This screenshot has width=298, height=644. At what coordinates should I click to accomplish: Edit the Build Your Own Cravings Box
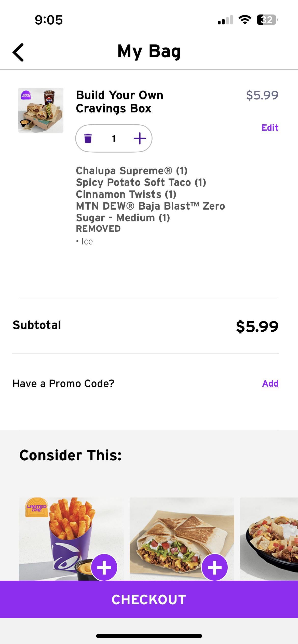click(x=270, y=127)
